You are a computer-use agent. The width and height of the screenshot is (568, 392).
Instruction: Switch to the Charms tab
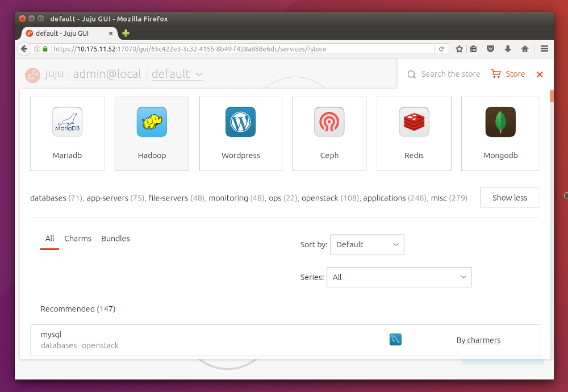78,239
